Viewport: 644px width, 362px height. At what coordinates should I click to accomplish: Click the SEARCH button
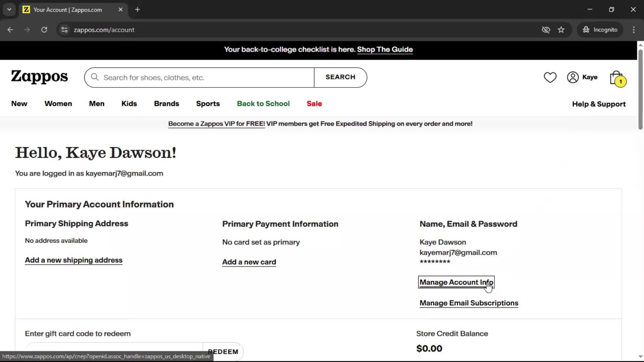(x=340, y=77)
